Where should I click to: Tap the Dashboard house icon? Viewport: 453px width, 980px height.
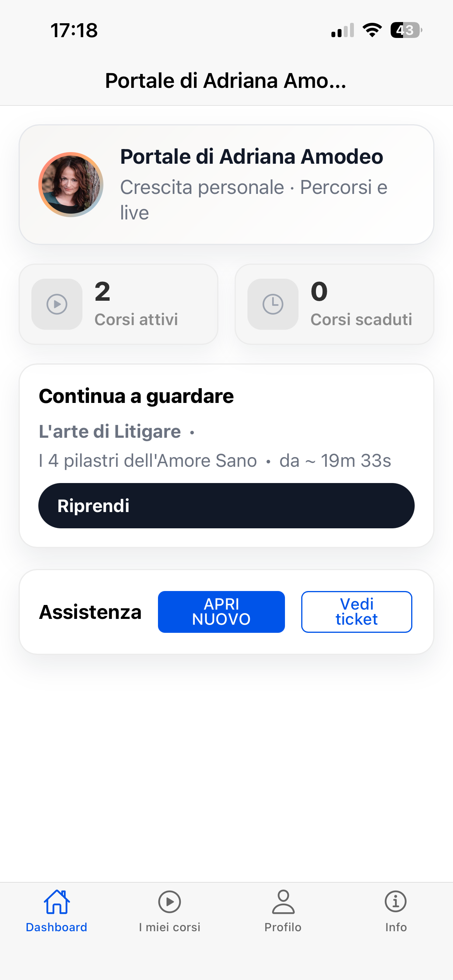click(x=57, y=902)
